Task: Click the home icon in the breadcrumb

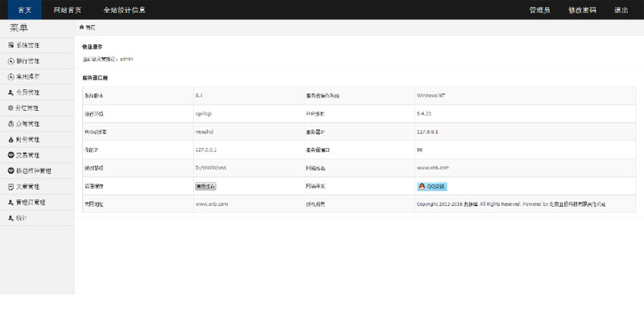Action: point(81,27)
